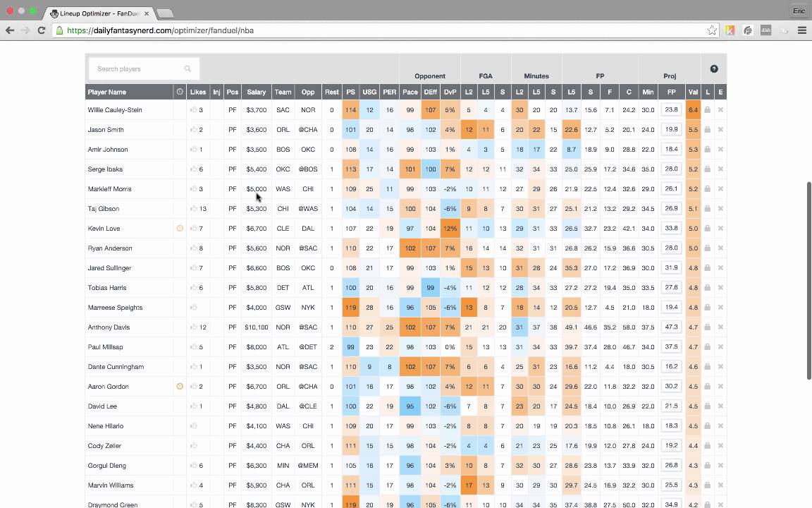Image resolution: width=812 pixels, height=508 pixels.
Task: Sort by the DvP column header
Action: tap(450, 92)
